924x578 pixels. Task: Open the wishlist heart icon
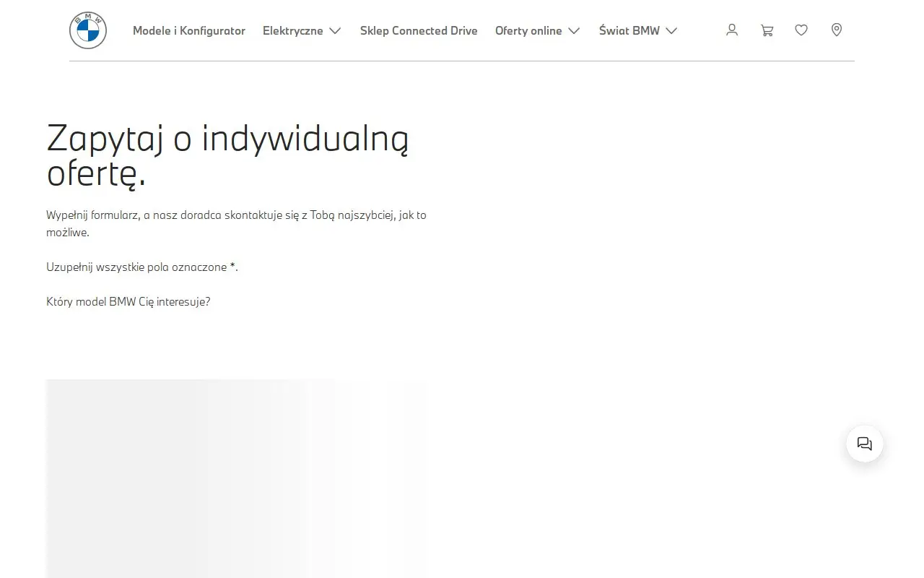[x=801, y=30]
